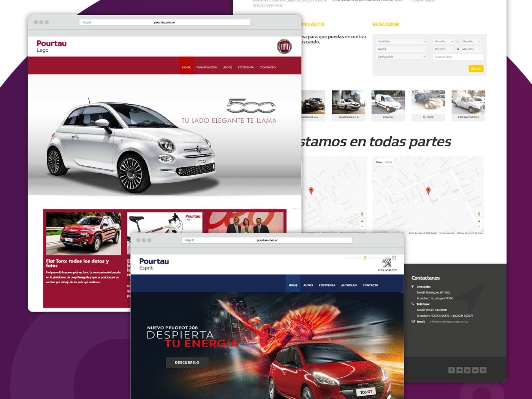Viewport: 532px width, 399px height.
Task: Open LinkedIn link in the dark footer
Action: (475, 370)
